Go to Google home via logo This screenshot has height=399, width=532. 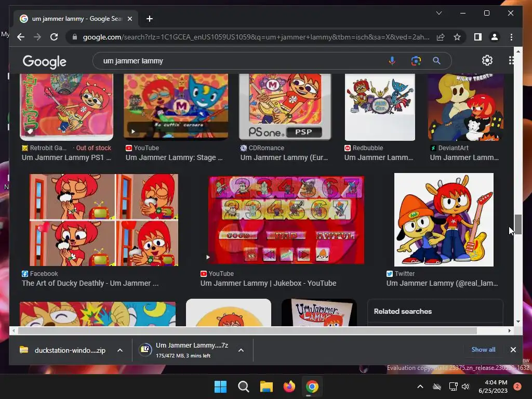[x=45, y=62]
